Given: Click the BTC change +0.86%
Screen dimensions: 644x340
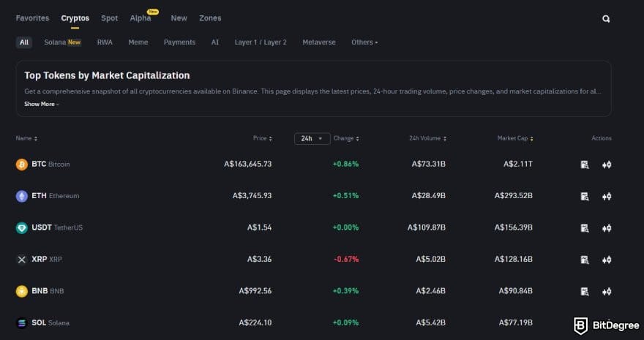Looking at the screenshot, I should coord(346,164).
